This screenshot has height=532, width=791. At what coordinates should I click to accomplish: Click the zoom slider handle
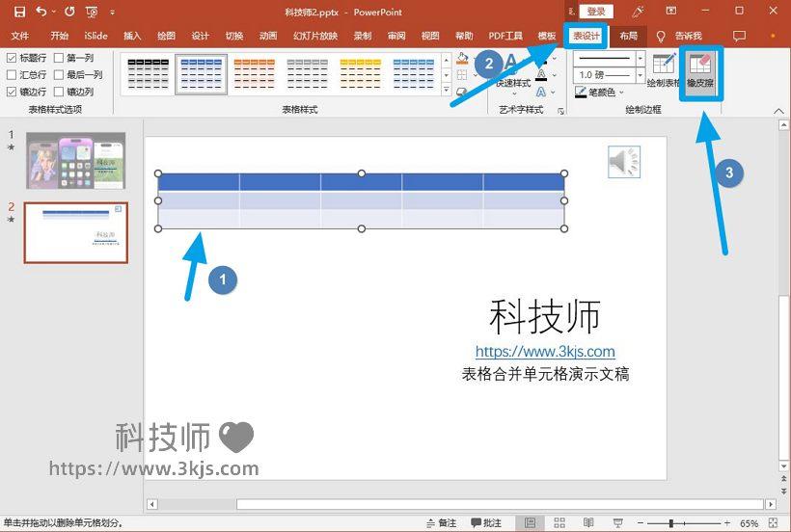(x=671, y=523)
